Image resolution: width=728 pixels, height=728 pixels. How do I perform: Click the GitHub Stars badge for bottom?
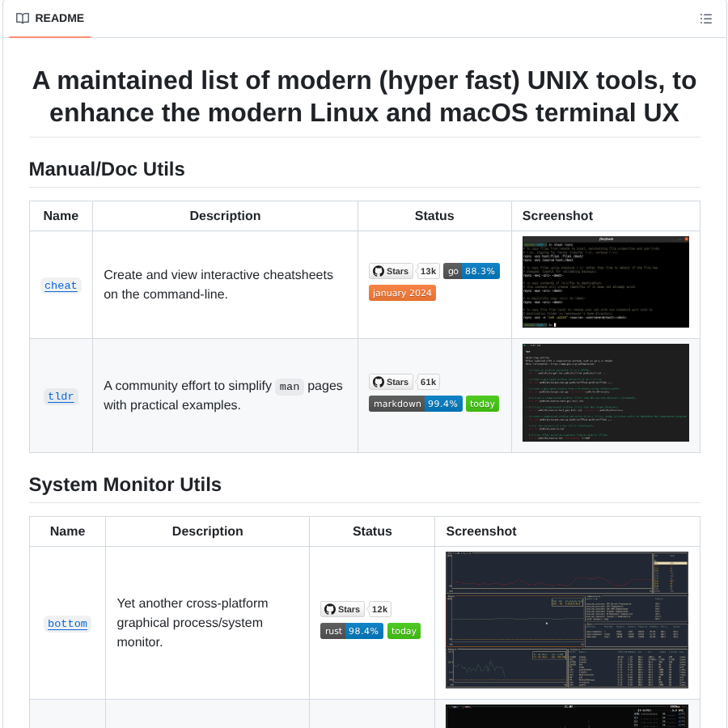[x=342, y=609]
